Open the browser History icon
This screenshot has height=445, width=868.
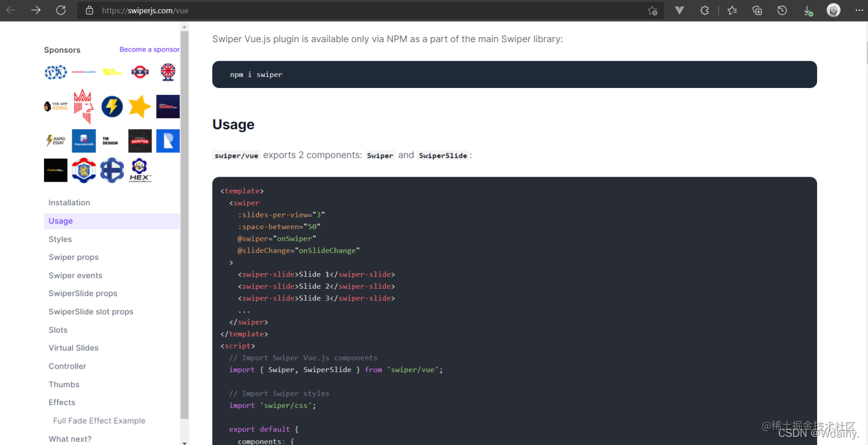click(x=782, y=10)
